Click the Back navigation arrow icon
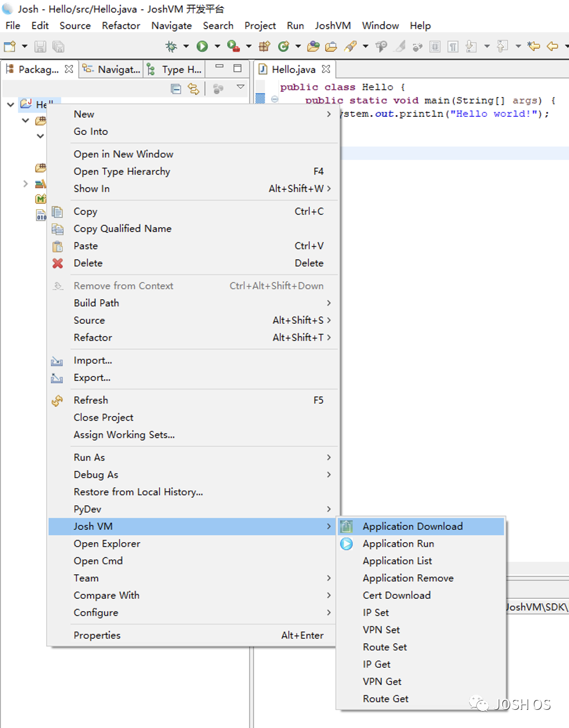The height and width of the screenshot is (728, 569). pos(553,46)
